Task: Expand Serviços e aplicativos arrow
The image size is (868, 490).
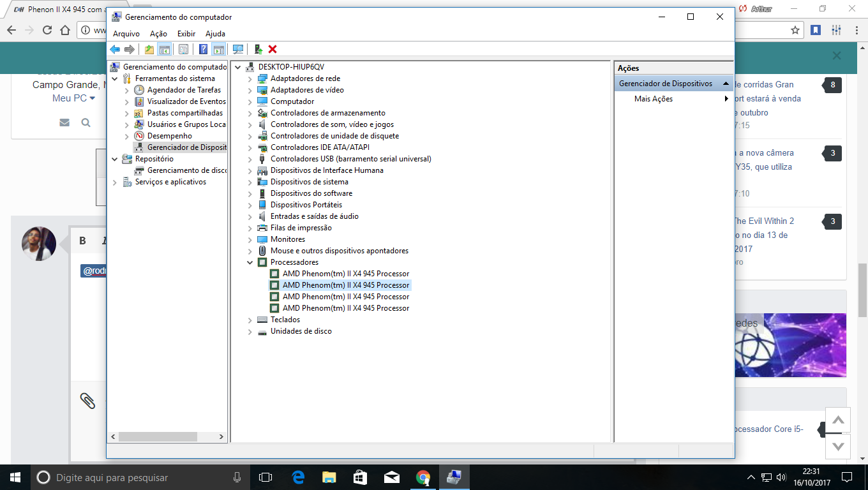Action: 115,182
